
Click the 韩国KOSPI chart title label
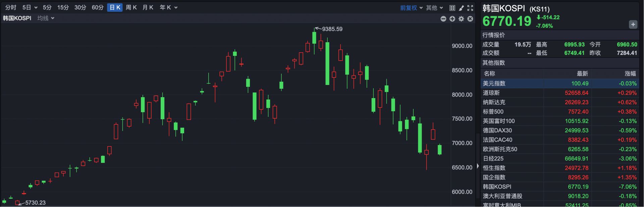click(x=17, y=18)
